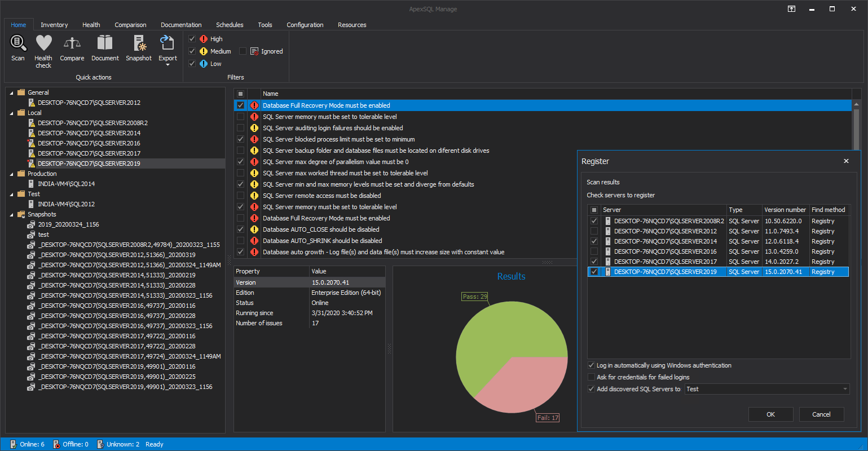Image resolution: width=868 pixels, height=451 pixels.
Task: Click the yellow Medium severity icon
Action: 204,51
